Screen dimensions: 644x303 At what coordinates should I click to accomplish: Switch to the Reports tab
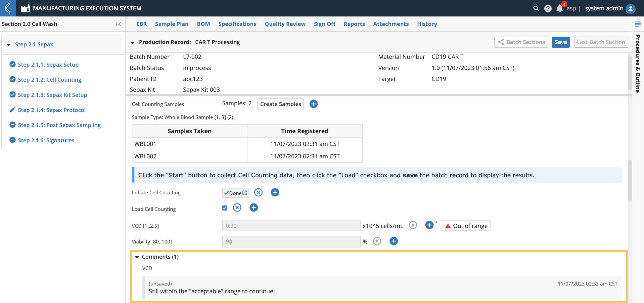[354, 24]
